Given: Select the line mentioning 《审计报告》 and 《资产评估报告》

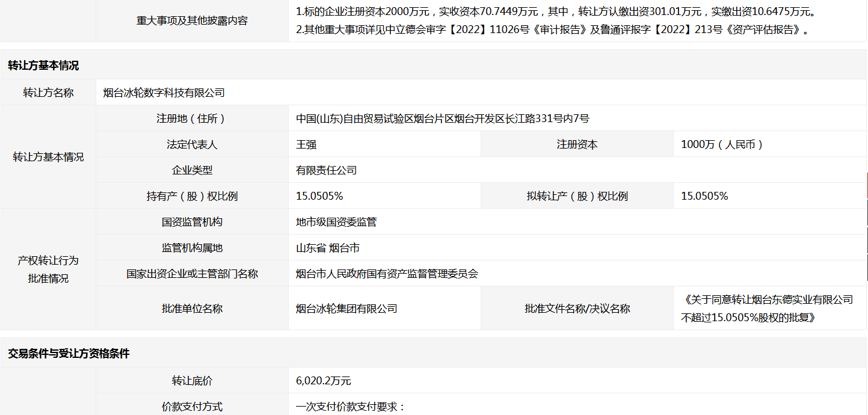Looking at the screenshot, I should tap(552, 29).
